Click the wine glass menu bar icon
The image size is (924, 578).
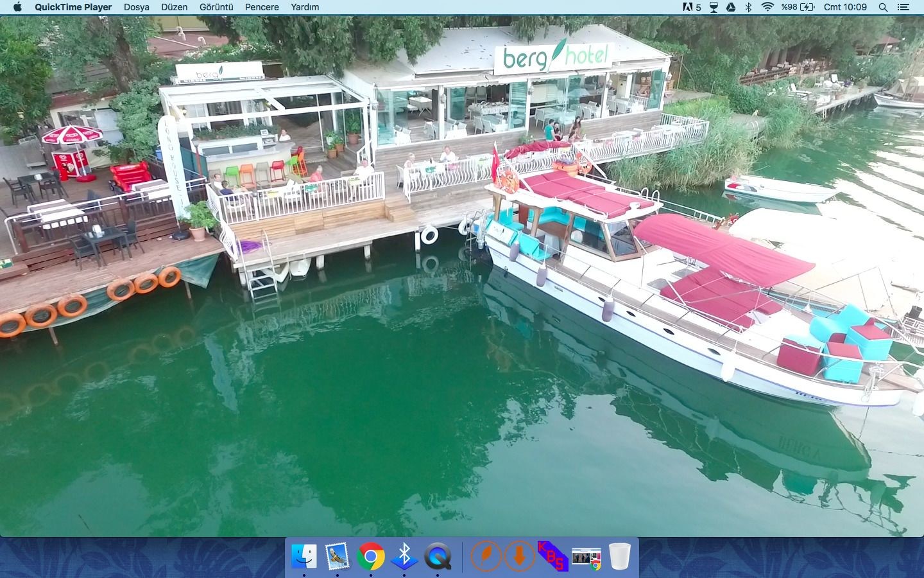point(714,7)
